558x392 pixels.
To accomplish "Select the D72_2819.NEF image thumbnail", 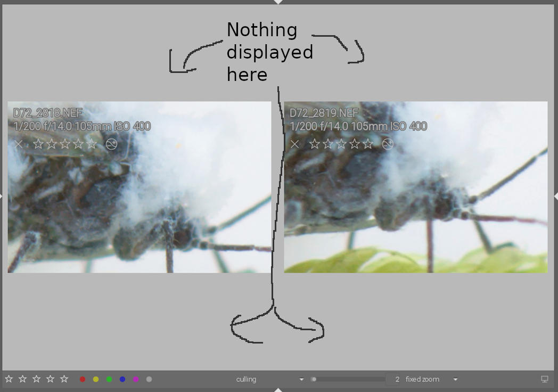I will point(415,186).
